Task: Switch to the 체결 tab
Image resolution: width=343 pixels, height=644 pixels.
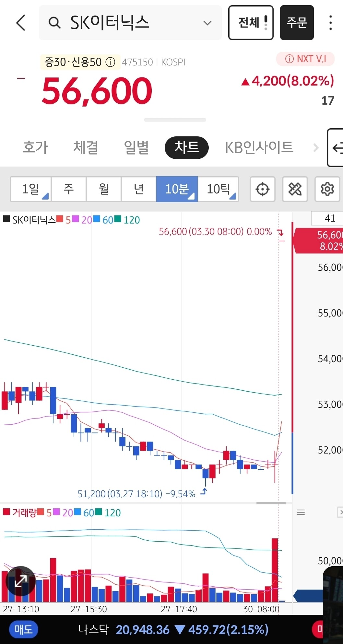Action: pos(86,147)
